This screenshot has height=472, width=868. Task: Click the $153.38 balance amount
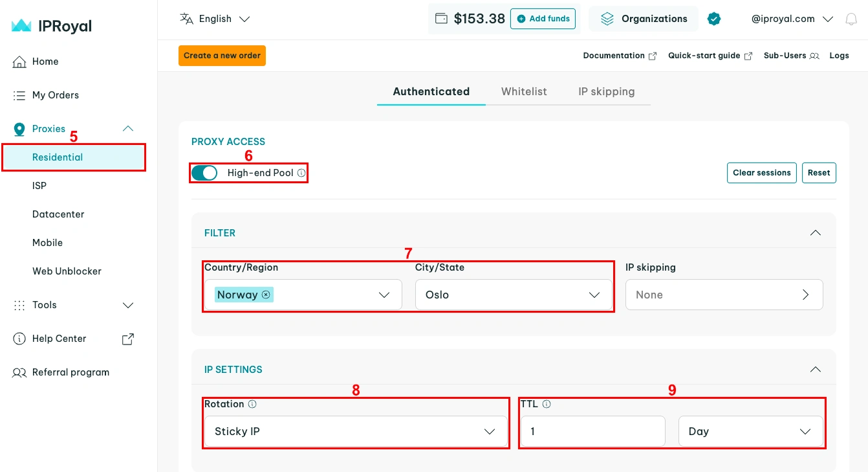(x=479, y=19)
